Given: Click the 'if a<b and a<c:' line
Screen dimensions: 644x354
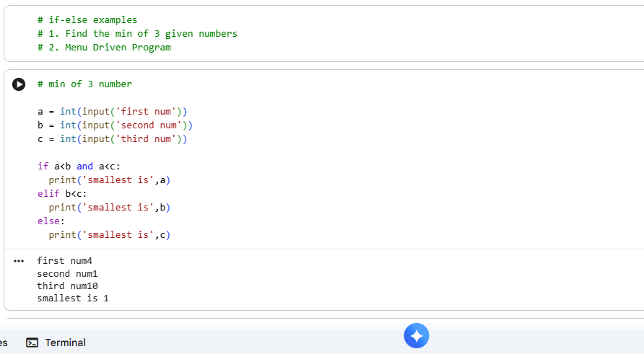Looking at the screenshot, I should (x=79, y=166).
